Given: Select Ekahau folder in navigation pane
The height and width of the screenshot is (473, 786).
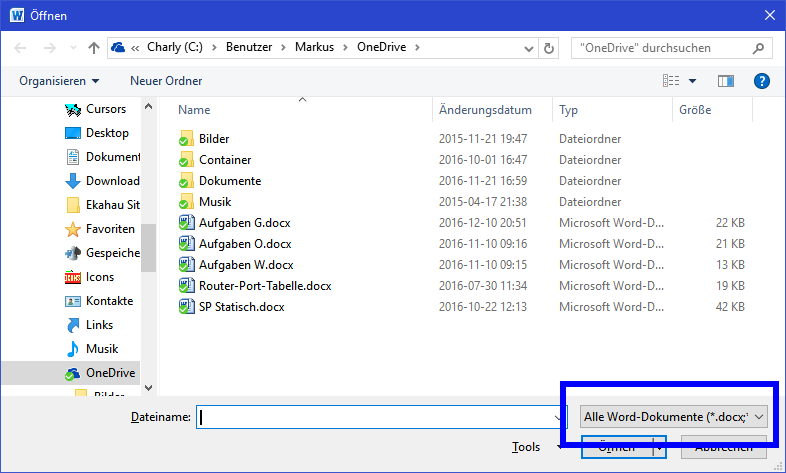Looking at the screenshot, I should (x=102, y=205).
